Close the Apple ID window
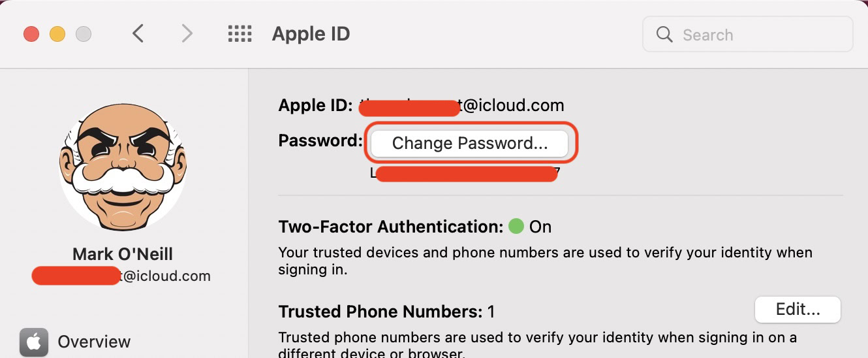The width and height of the screenshot is (868, 358). [31, 34]
